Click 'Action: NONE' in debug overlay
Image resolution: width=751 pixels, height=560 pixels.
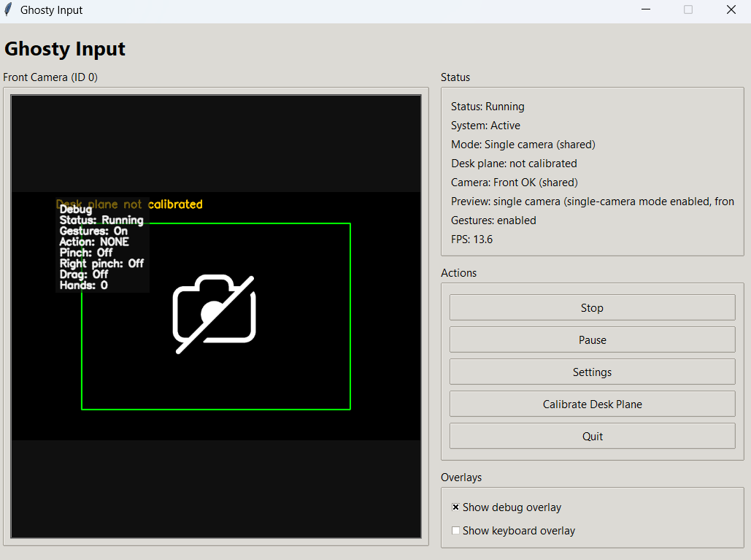pyautogui.click(x=94, y=242)
